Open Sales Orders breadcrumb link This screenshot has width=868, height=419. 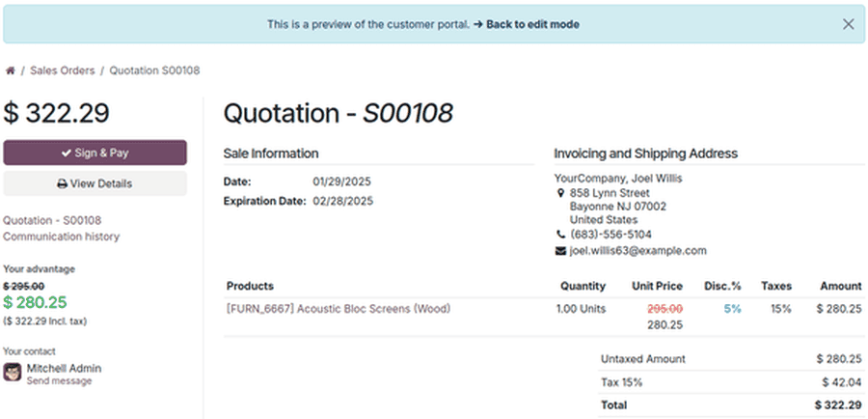click(x=63, y=70)
